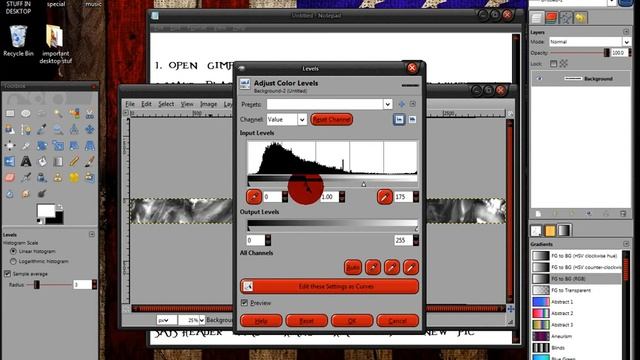Viewport: 640px width, 360px height.
Task: Select the Ellipse Select tool
Action: [x=26, y=113]
